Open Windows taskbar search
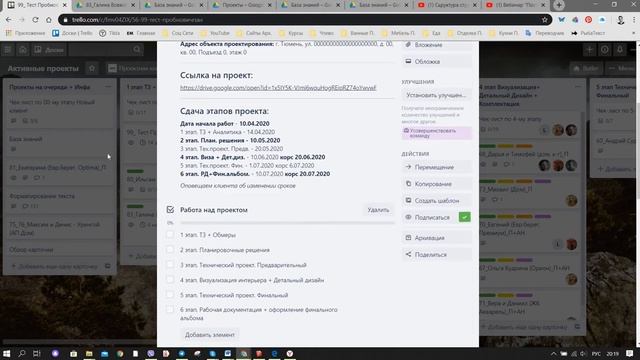 point(22,353)
